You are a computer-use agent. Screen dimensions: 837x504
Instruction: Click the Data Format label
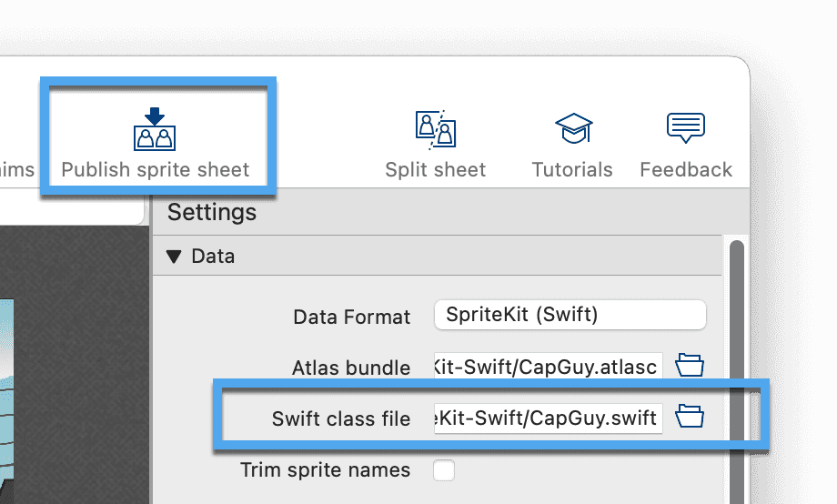pos(352,318)
